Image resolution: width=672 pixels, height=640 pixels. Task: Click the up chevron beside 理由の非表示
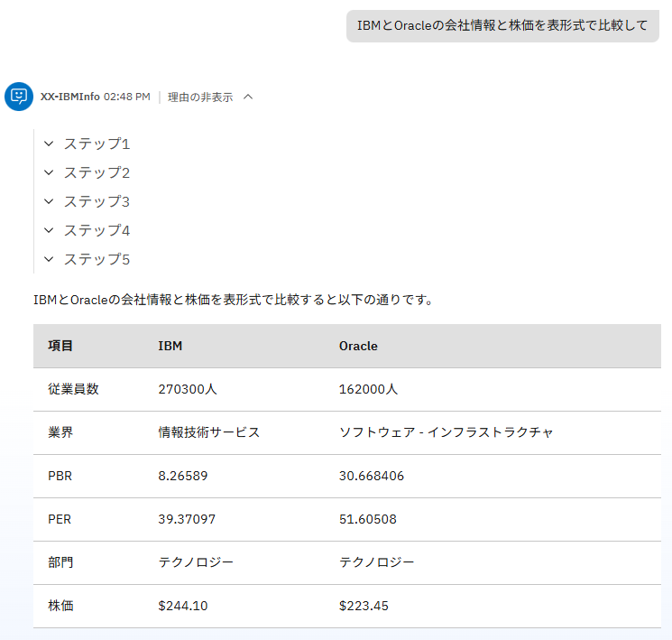coord(248,97)
